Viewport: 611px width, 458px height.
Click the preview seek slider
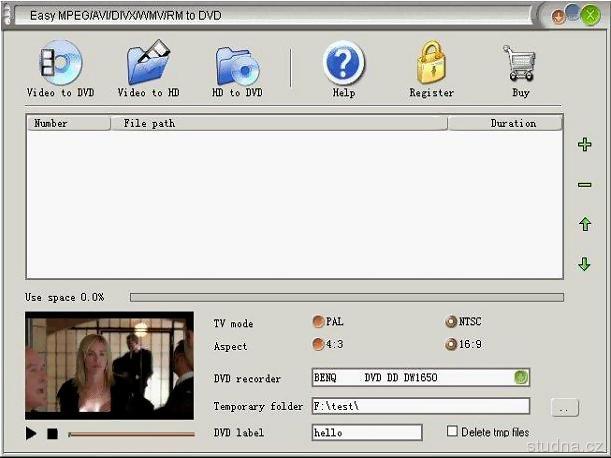click(131, 434)
